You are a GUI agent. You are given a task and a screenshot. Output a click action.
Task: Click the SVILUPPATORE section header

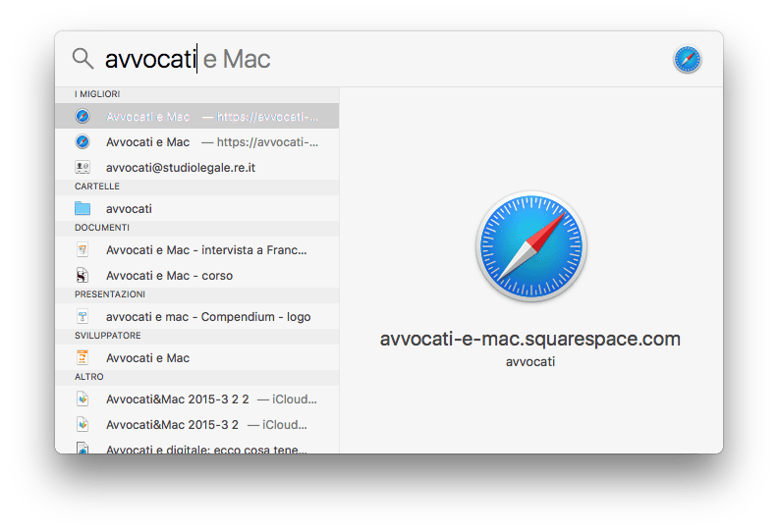click(x=108, y=336)
